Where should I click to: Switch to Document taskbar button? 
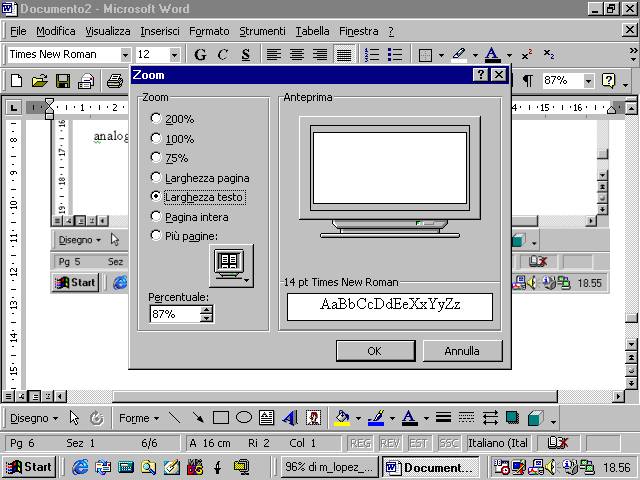[x=431, y=467]
